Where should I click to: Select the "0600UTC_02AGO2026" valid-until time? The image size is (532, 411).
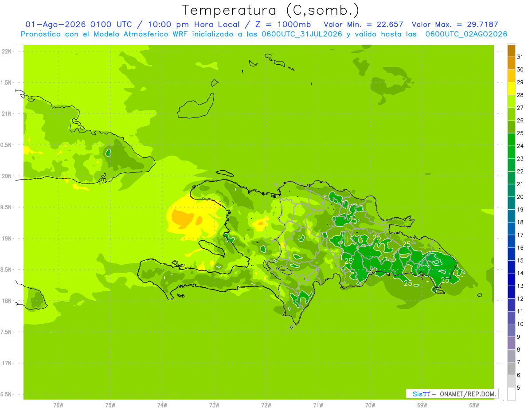pyautogui.click(x=466, y=34)
